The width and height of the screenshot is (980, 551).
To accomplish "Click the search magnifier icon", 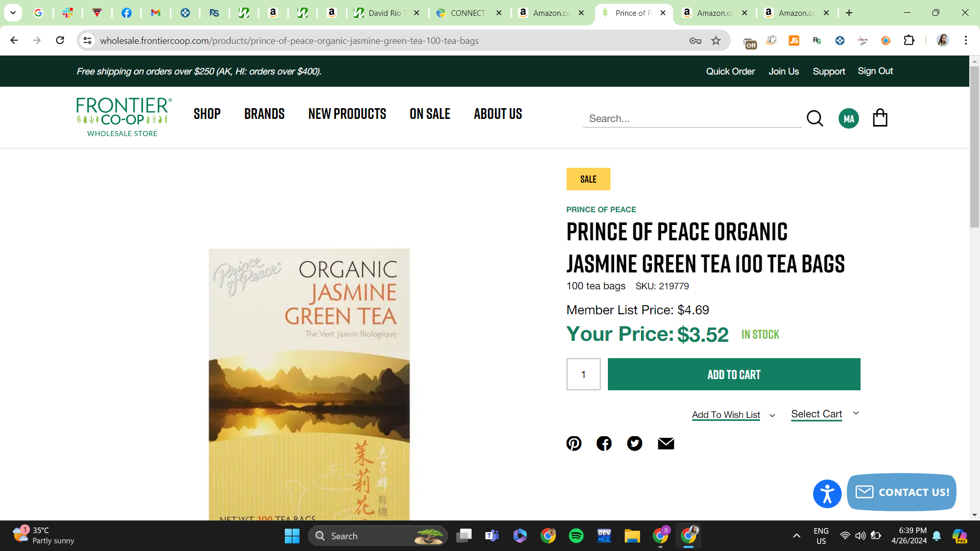I will click(815, 118).
